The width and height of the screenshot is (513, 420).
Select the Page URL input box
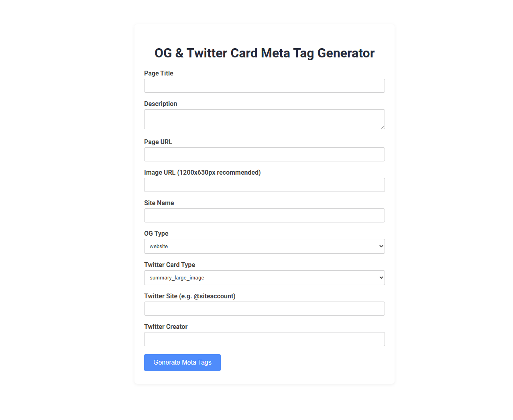point(264,154)
